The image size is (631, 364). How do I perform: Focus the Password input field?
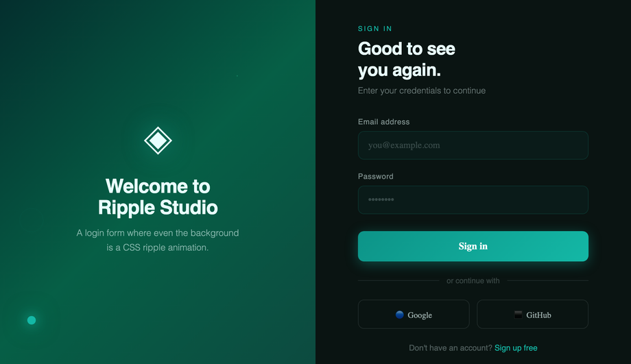coord(473,200)
